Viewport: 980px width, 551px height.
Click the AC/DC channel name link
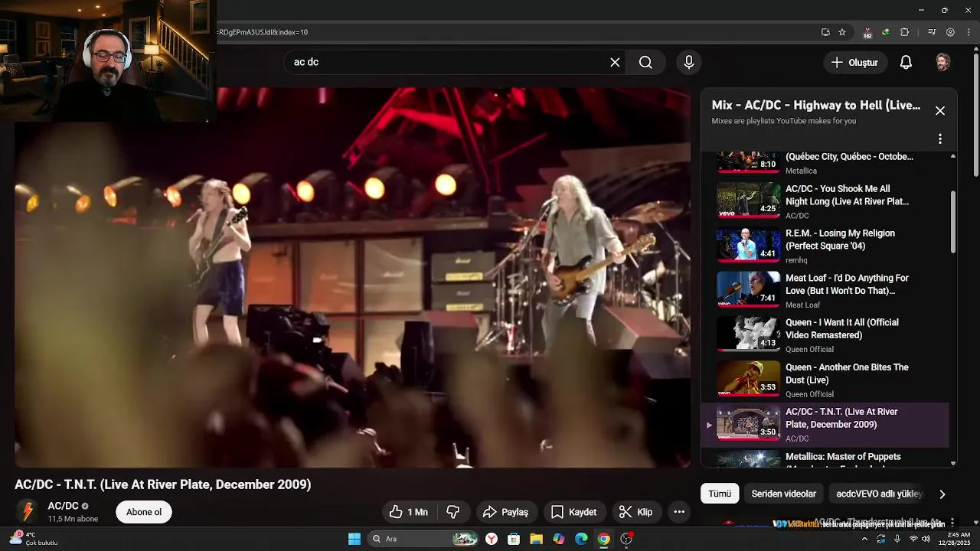[x=64, y=506]
